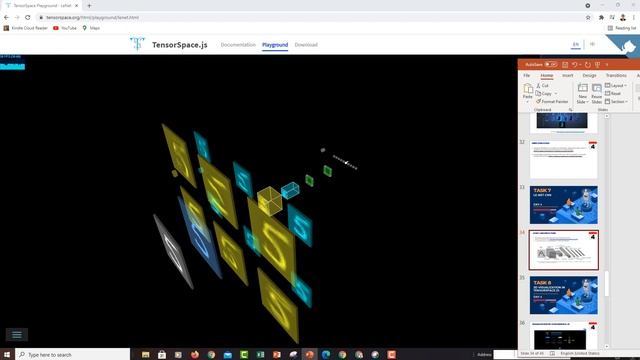Open the YouTube bookmark
This screenshot has height=360, width=640.
[64, 28]
